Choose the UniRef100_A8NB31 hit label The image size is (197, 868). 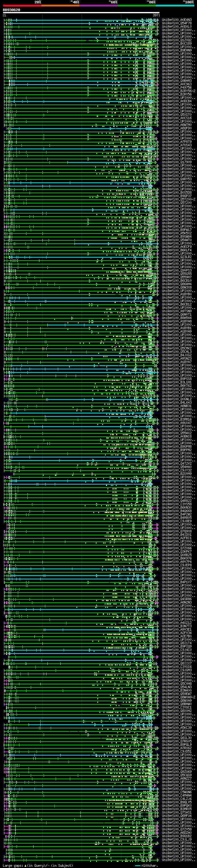click(x=176, y=406)
